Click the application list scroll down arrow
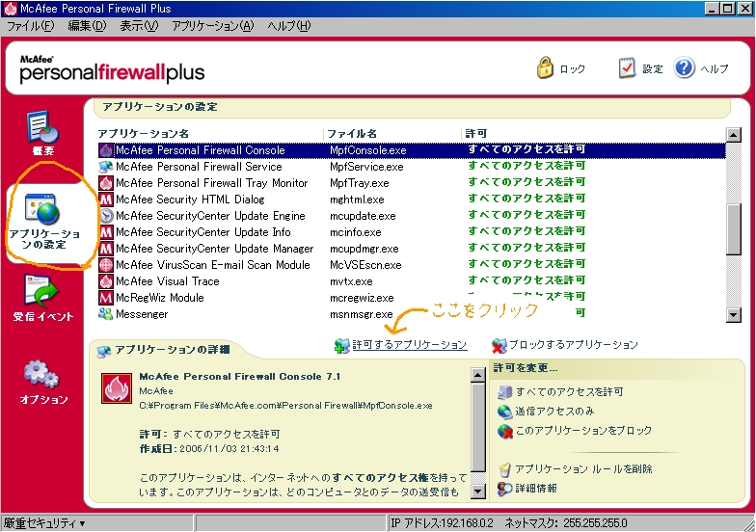This screenshot has width=756, height=532. pyautogui.click(x=733, y=314)
